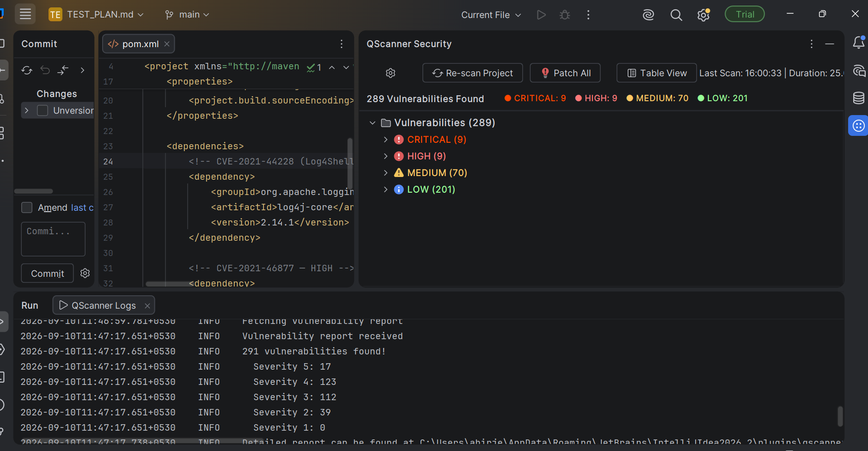Switch to Table View
The height and width of the screenshot is (451, 868).
[x=656, y=73]
